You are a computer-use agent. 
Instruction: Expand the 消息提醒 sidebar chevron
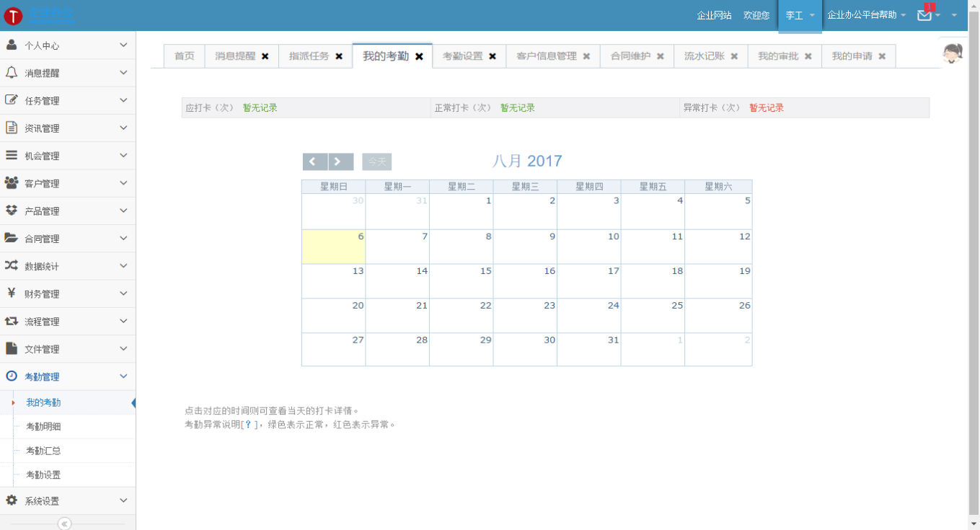tap(123, 72)
